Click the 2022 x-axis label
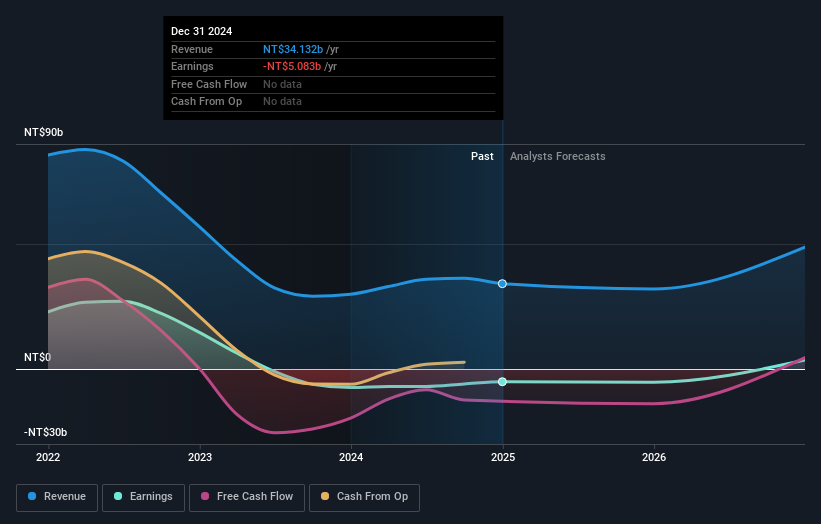Image resolution: width=821 pixels, height=524 pixels. click(x=48, y=457)
